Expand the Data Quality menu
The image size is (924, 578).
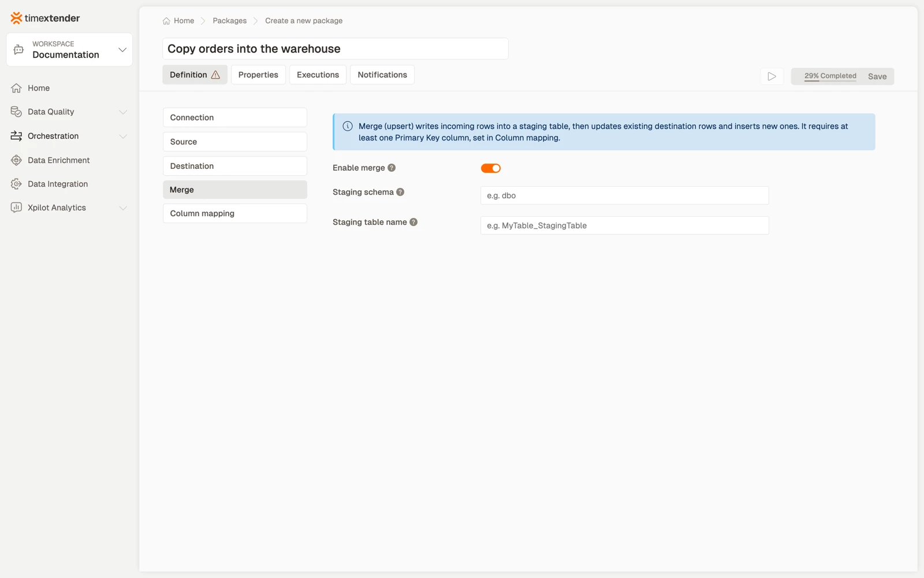pos(122,112)
